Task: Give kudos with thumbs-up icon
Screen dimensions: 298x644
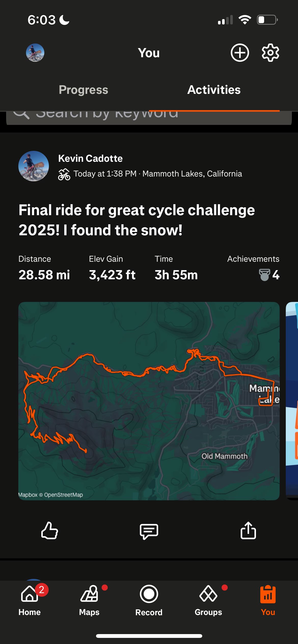Action: (50, 530)
